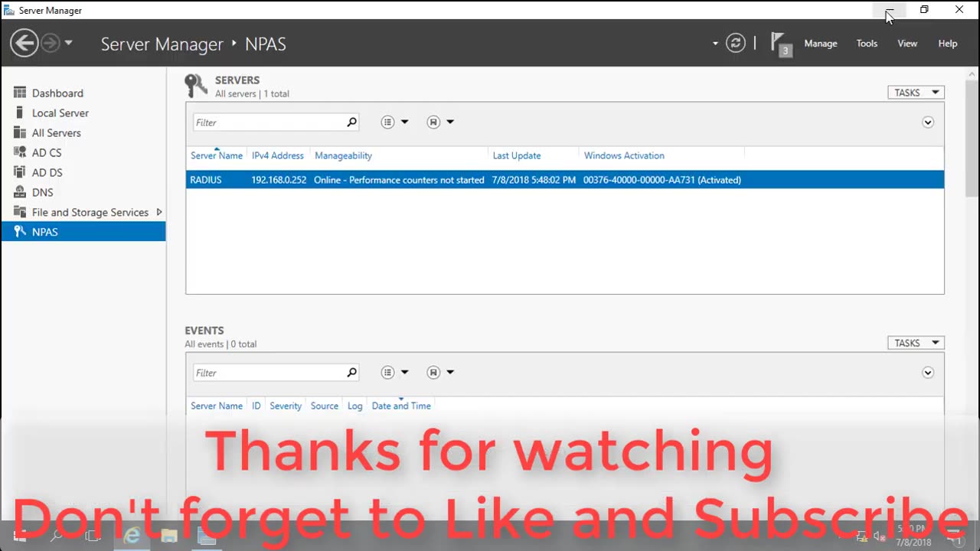Open Servers list criteria options icon
The image size is (980, 551).
tap(387, 122)
